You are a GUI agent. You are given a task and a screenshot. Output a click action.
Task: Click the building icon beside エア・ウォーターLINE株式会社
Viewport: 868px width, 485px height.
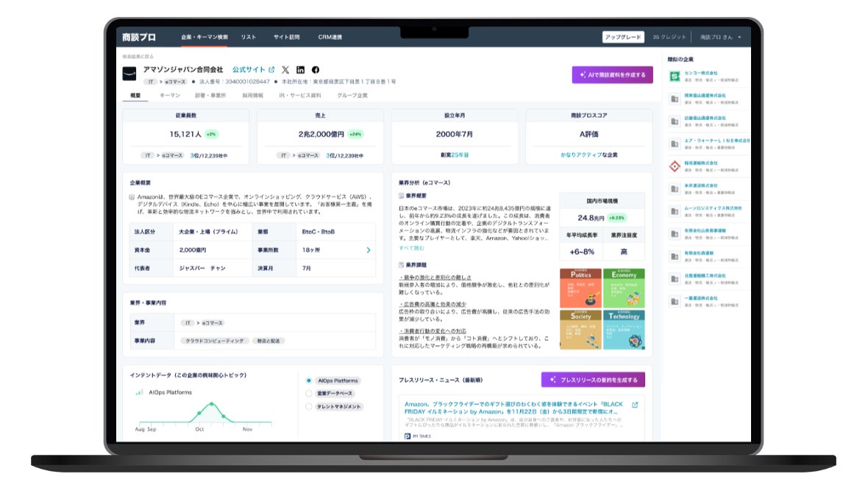(x=675, y=144)
